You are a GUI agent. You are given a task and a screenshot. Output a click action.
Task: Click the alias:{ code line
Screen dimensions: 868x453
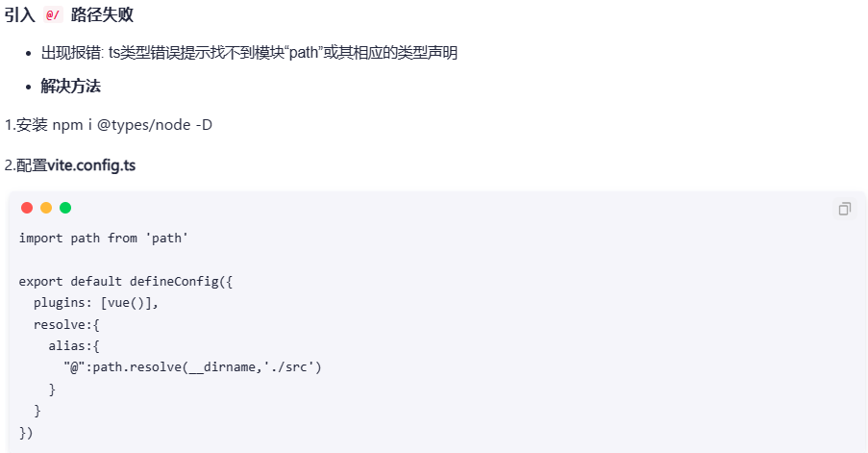point(74,346)
